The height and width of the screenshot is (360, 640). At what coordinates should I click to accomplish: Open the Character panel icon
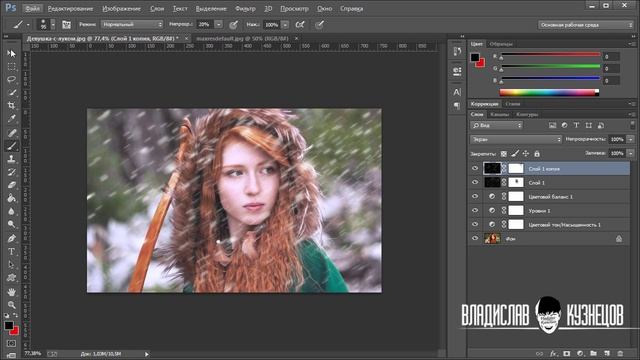coord(457,92)
